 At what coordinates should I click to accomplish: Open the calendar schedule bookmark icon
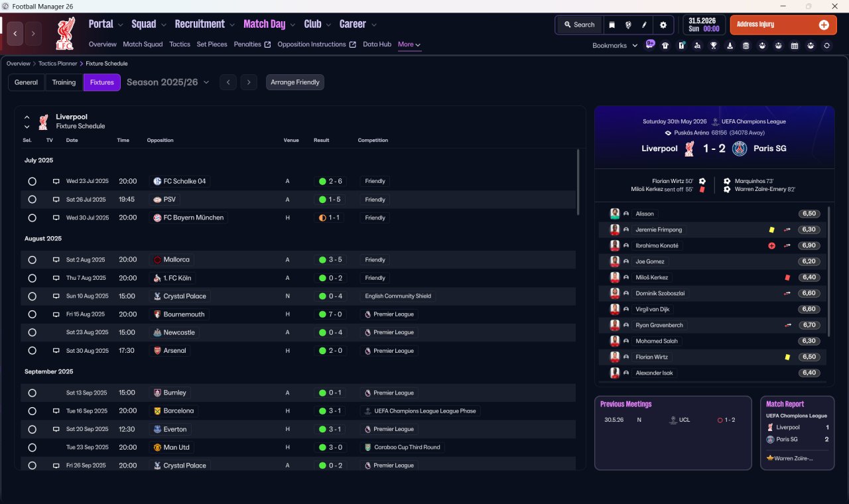pos(795,46)
